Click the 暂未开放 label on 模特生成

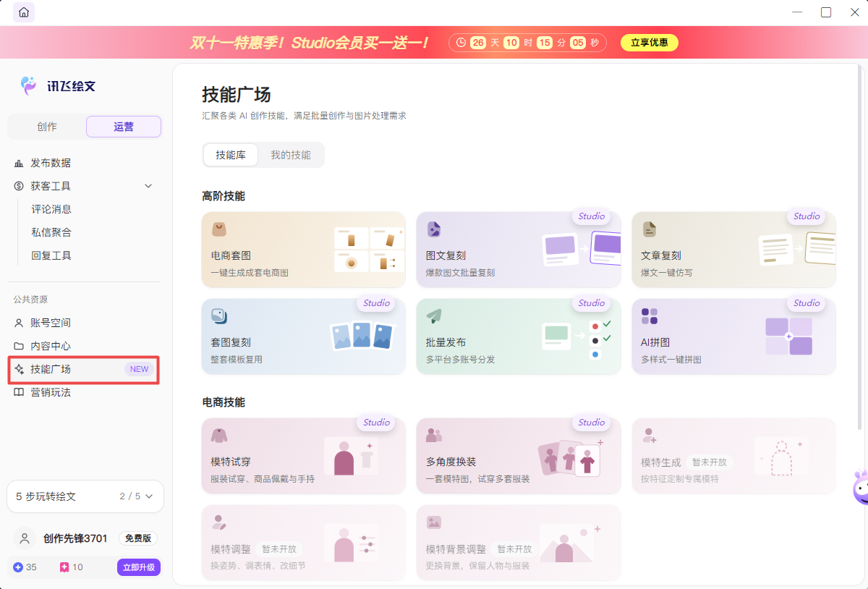(709, 462)
